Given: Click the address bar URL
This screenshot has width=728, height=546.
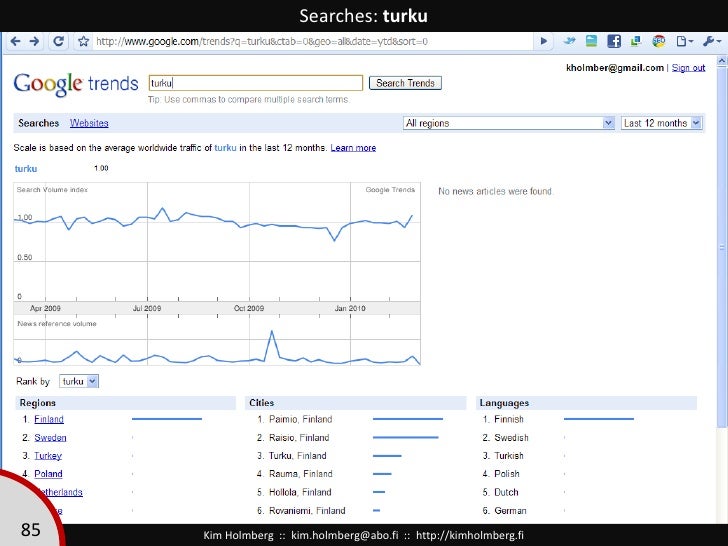Looking at the screenshot, I should tap(262, 42).
